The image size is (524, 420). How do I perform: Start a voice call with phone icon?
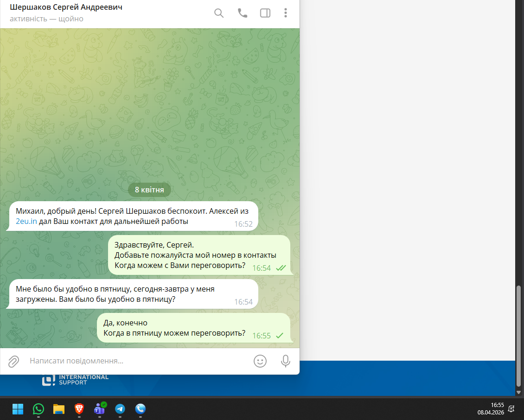[242, 13]
